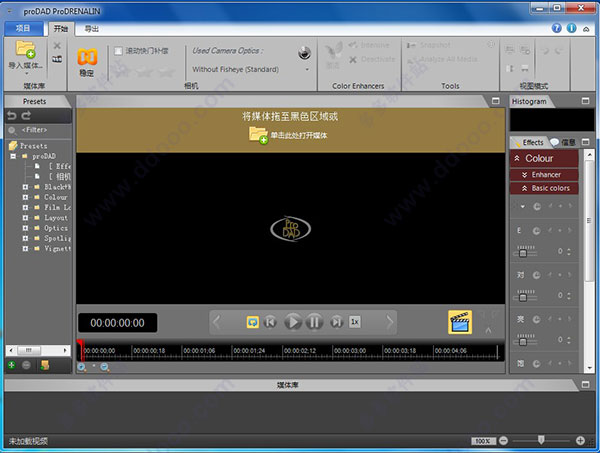The height and width of the screenshot is (453, 600).
Task: Click the 100% zoom value in status bar
Action: pyautogui.click(x=483, y=441)
